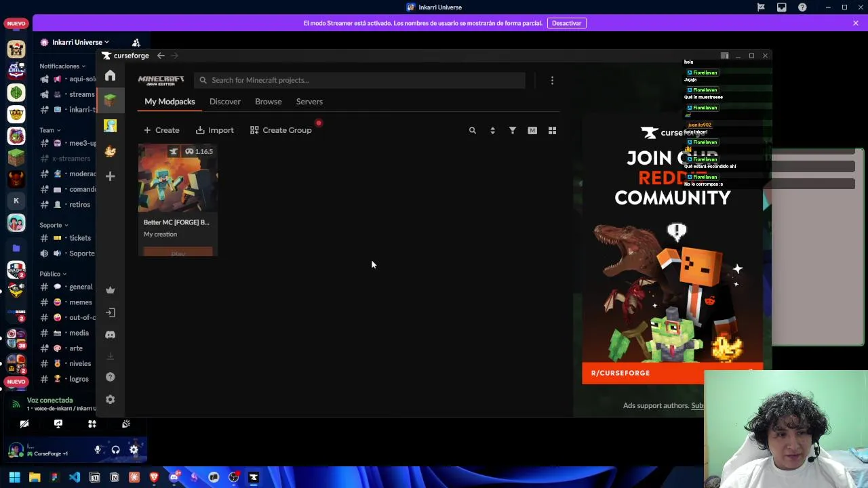Click Create Group button
Screen dimensions: 868x488
tap(281, 130)
